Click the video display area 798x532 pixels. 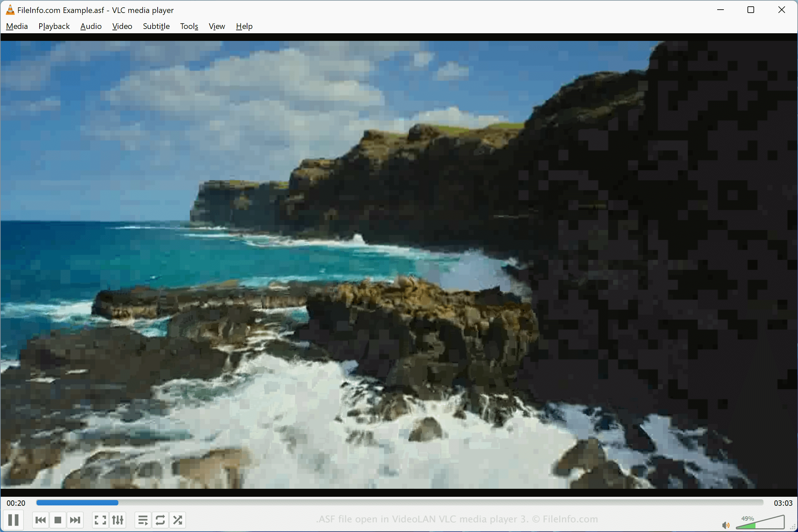(399, 265)
